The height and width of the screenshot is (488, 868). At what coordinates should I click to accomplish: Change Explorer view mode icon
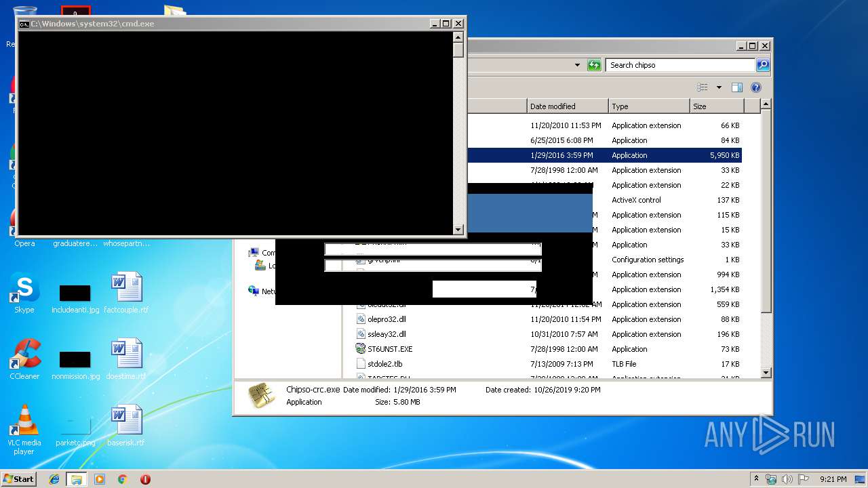point(703,87)
